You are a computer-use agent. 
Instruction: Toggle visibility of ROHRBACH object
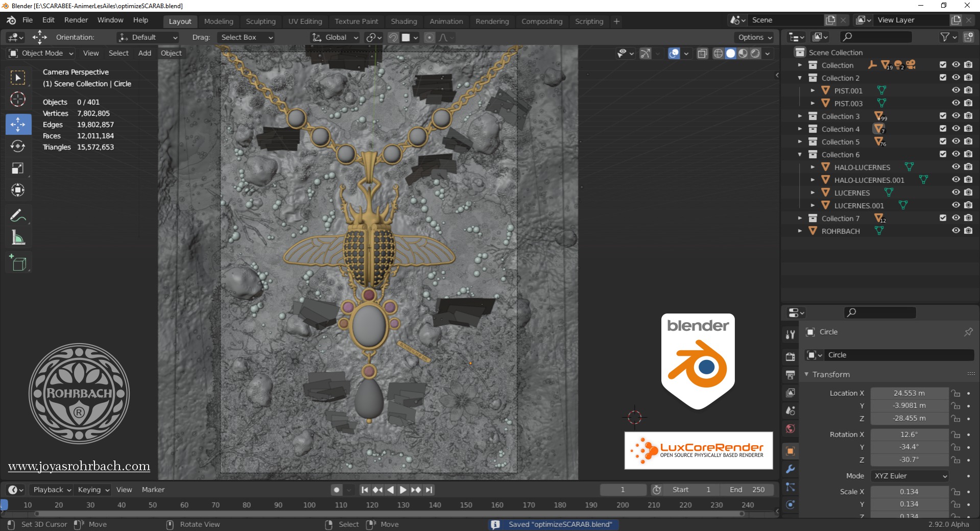coord(955,231)
